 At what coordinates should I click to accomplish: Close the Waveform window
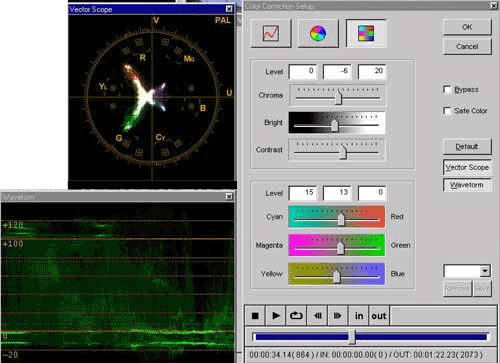[229, 197]
